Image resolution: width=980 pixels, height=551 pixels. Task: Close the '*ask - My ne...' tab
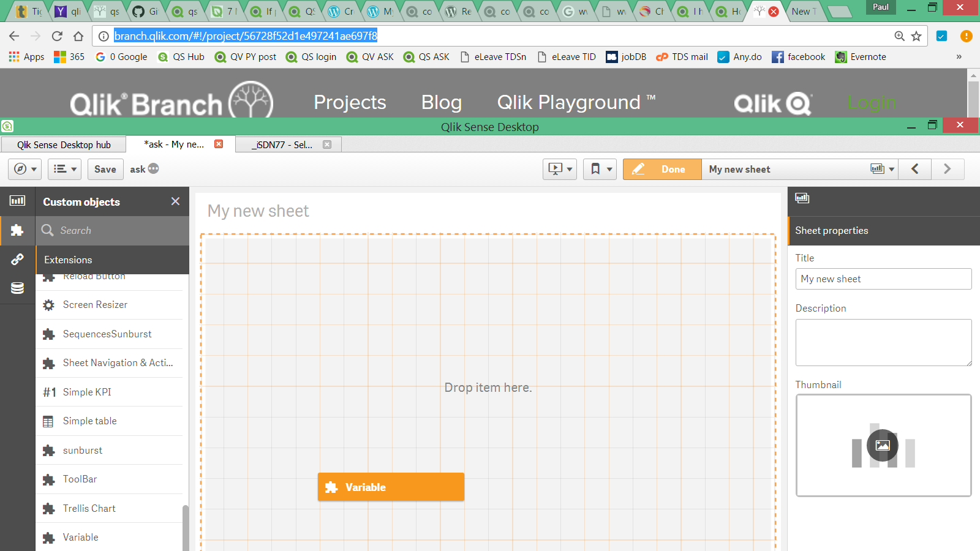pyautogui.click(x=219, y=144)
